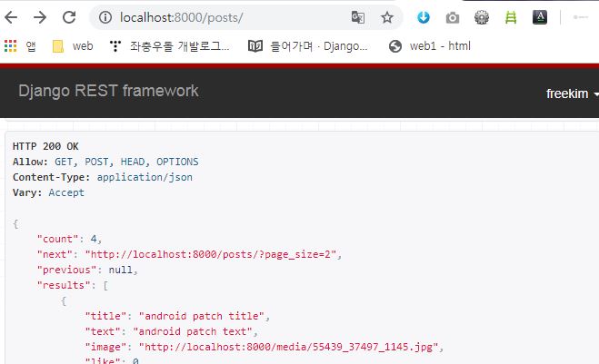The width and height of the screenshot is (599, 364).
Task: Open the camera screenshot extension
Action: pyautogui.click(x=453, y=17)
